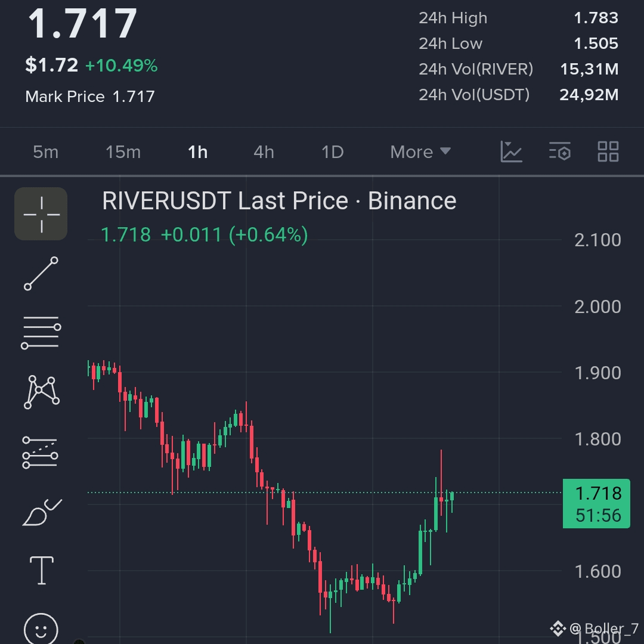Viewport: 644px width, 644px height.
Task: Switch to the 5m timeframe
Action: click(45, 152)
